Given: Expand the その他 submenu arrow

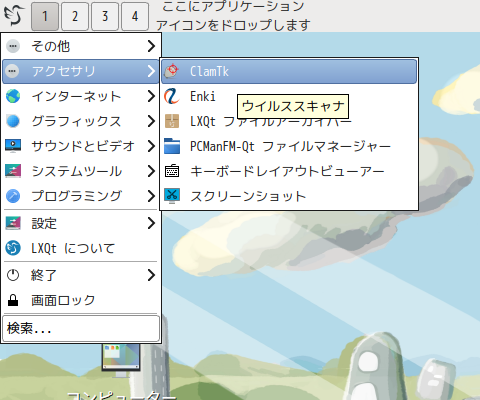Looking at the screenshot, I should [x=151, y=46].
